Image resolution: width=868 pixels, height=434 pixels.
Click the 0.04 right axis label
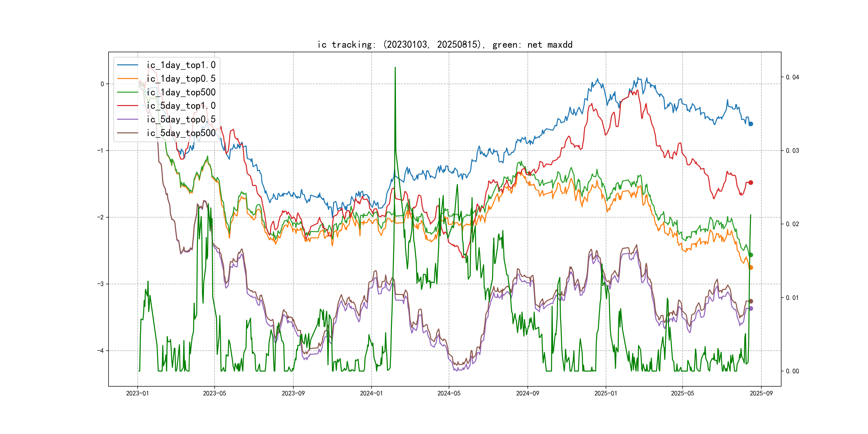point(792,77)
